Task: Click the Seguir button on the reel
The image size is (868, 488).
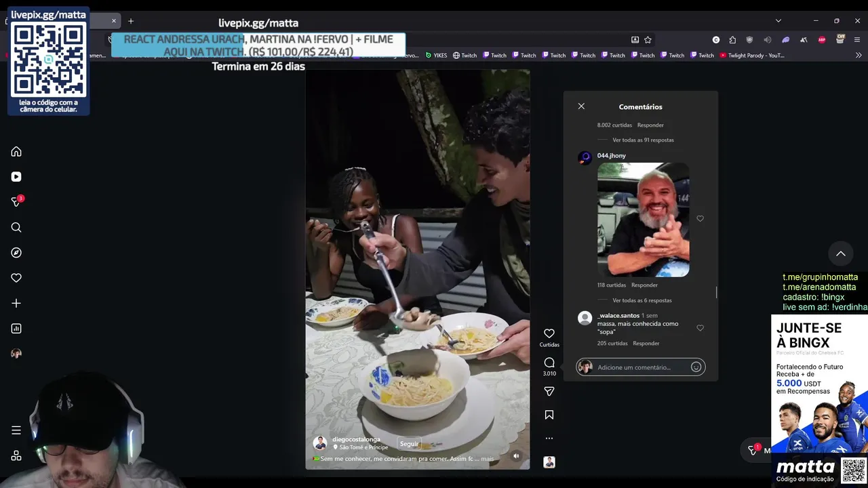Action: click(x=409, y=444)
